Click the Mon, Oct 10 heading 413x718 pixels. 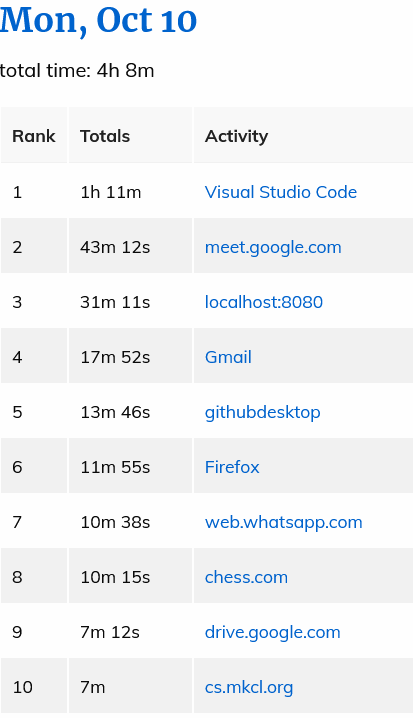point(98,21)
